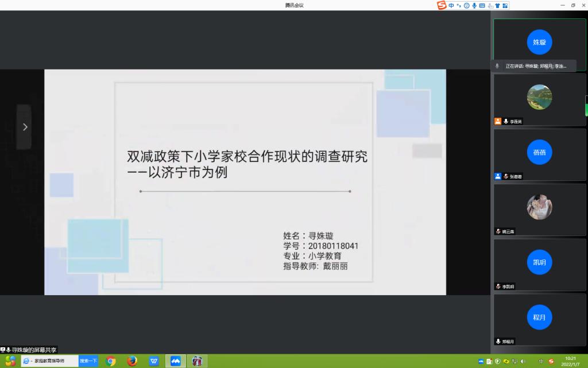Open the Sogou soft keyboard icon

click(x=482, y=5)
